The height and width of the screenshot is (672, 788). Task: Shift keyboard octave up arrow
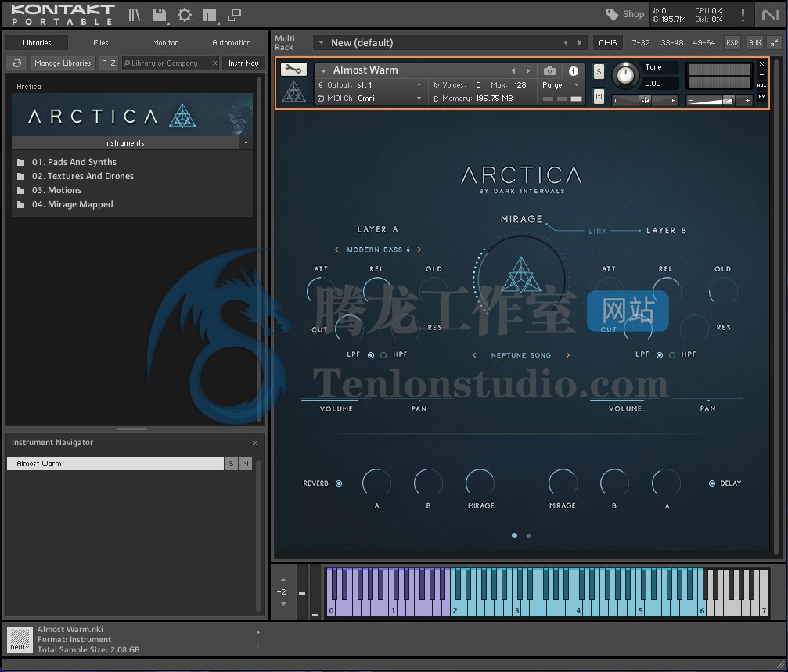click(x=283, y=580)
